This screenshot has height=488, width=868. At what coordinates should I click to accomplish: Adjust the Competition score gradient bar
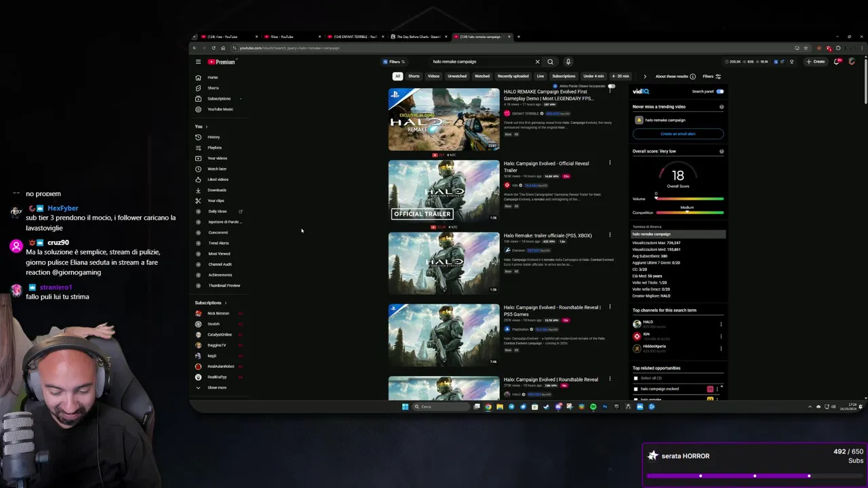pos(689,213)
